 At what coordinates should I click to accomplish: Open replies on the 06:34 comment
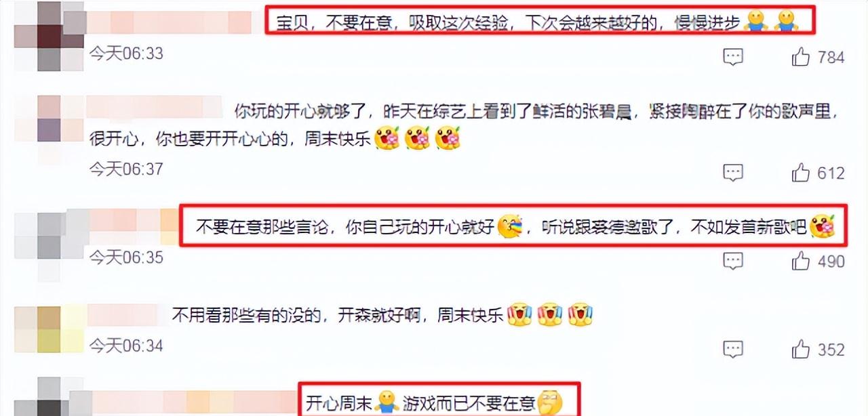[733, 350]
